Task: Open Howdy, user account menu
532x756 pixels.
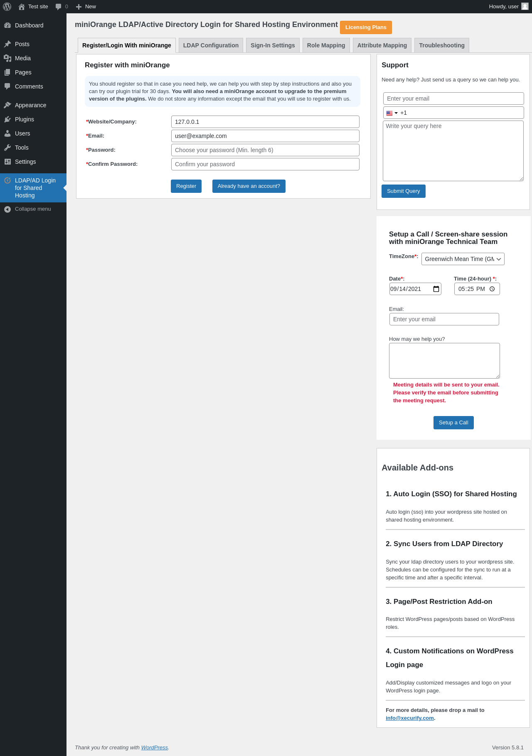Action: click(509, 7)
